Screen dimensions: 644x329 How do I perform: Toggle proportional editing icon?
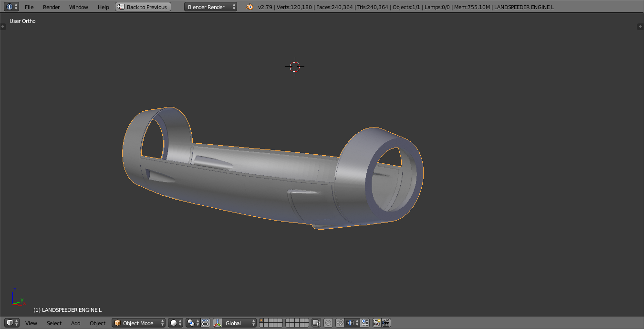[x=328, y=323]
